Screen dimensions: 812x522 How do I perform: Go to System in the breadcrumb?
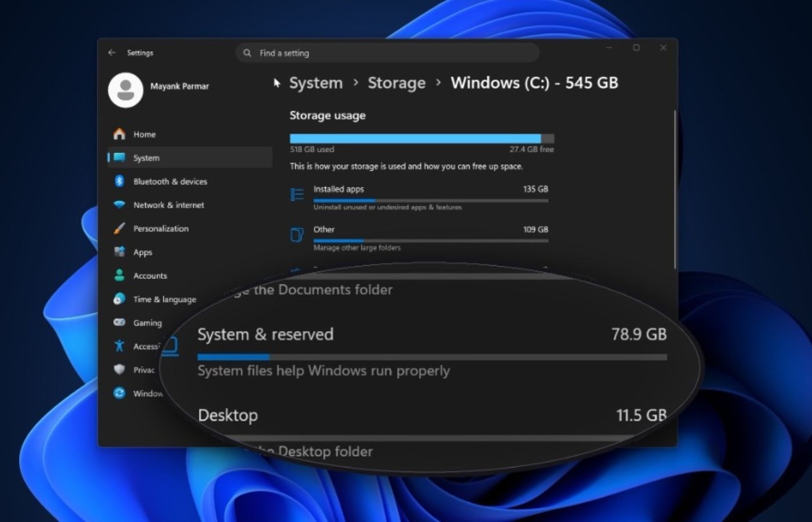[316, 83]
